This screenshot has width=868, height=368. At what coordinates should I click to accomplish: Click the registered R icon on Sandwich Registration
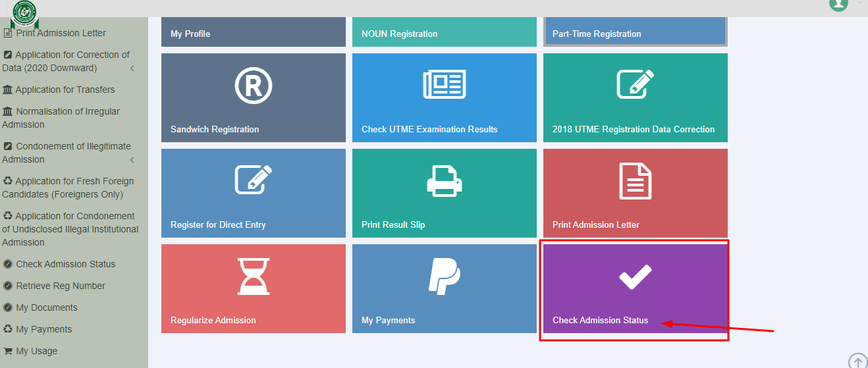pyautogui.click(x=254, y=86)
